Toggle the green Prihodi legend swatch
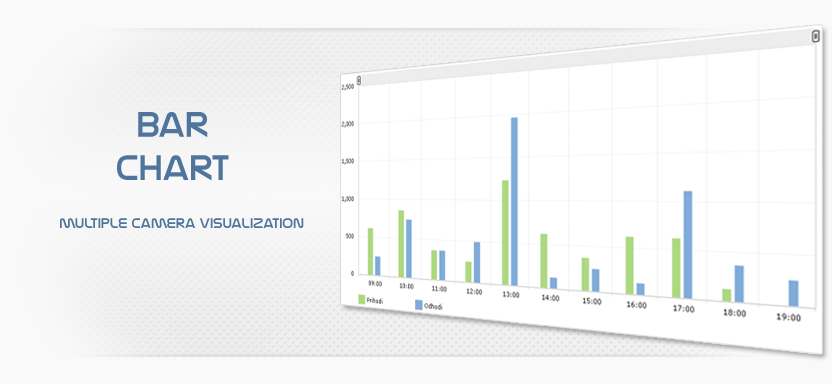832x384 pixels. [x=362, y=300]
